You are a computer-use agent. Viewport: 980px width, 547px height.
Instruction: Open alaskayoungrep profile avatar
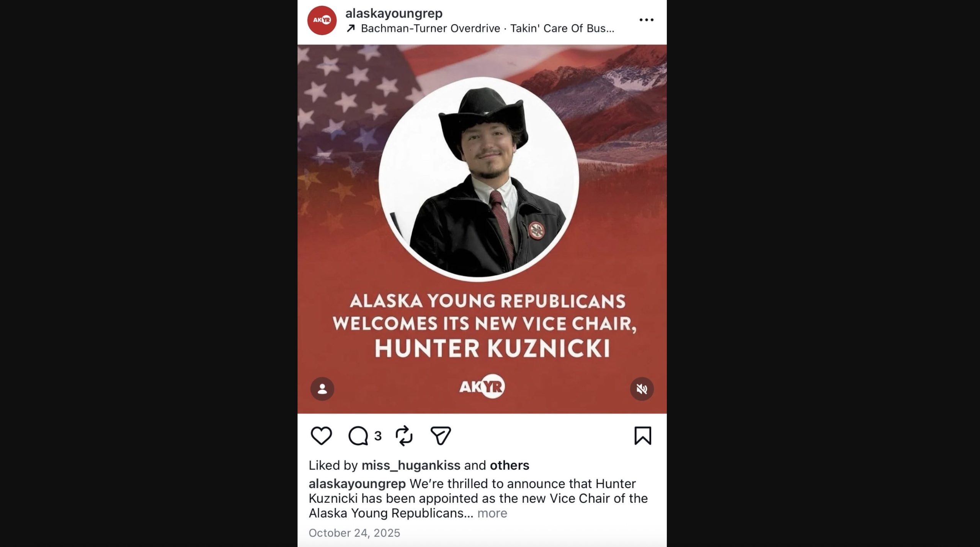[322, 20]
